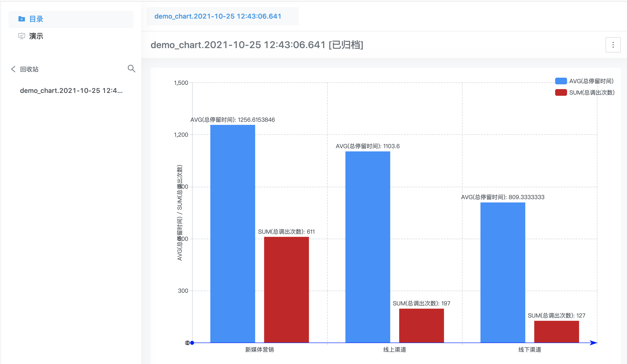Click the blue folder icon beside 目录
Image resolution: width=627 pixels, height=364 pixels.
click(22, 19)
